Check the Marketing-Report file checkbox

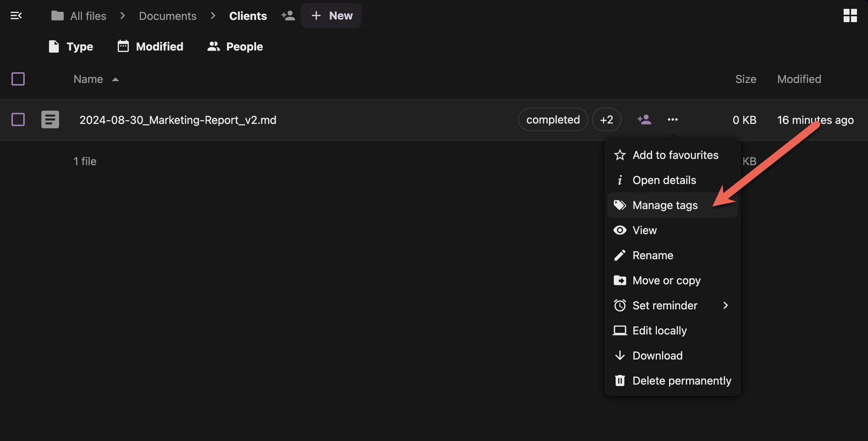18,119
